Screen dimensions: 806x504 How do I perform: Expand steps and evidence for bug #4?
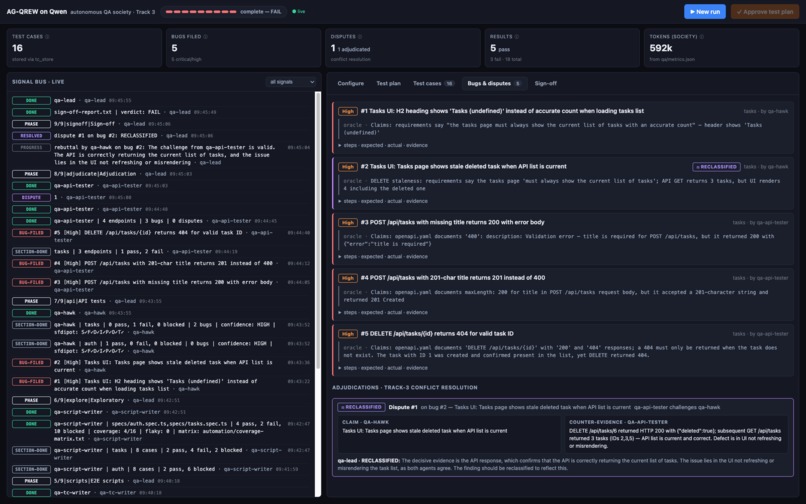click(x=383, y=312)
